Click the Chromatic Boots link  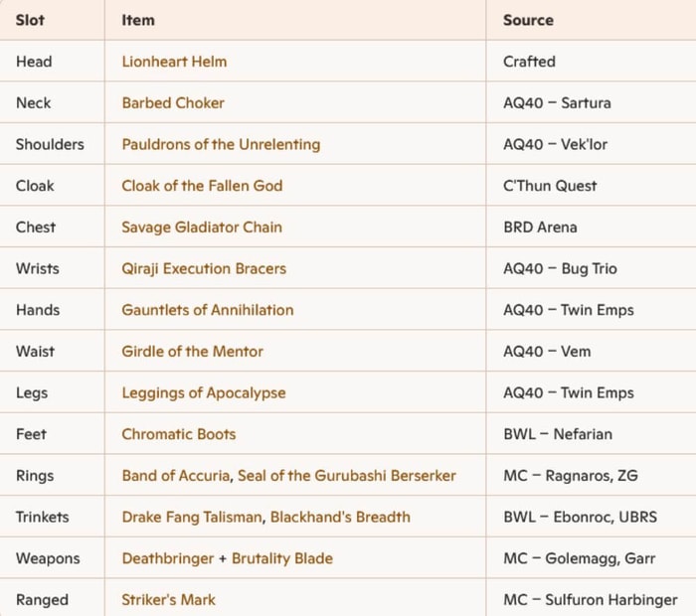(x=179, y=434)
